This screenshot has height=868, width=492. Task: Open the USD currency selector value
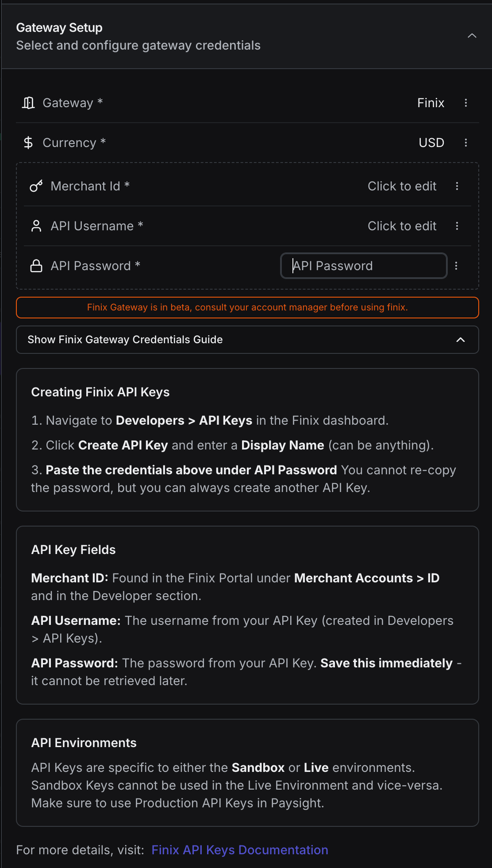click(x=431, y=143)
